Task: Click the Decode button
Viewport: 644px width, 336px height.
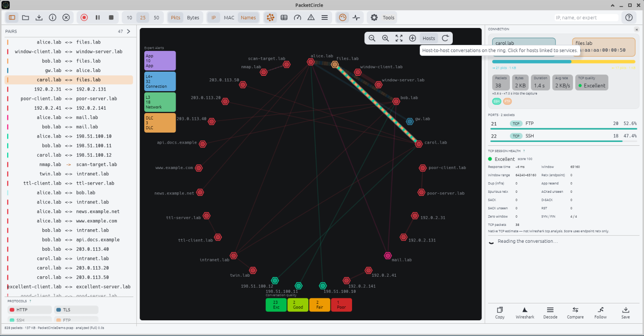Action: 550,313
